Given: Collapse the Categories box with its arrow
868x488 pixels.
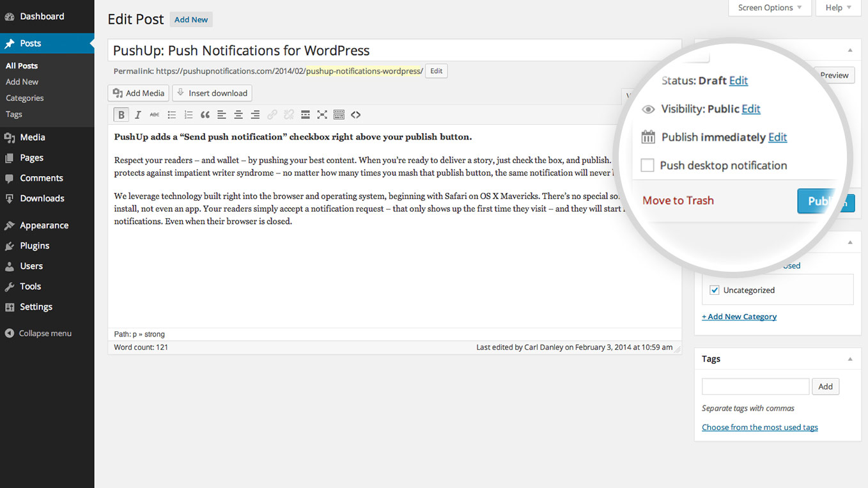Looking at the screenshot, I should 850,242.
